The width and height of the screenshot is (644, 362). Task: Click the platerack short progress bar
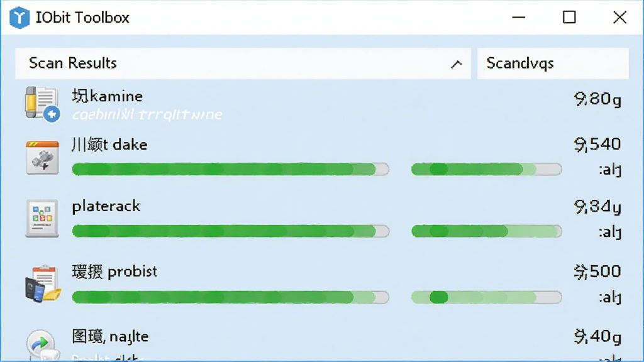click(487, 231)
